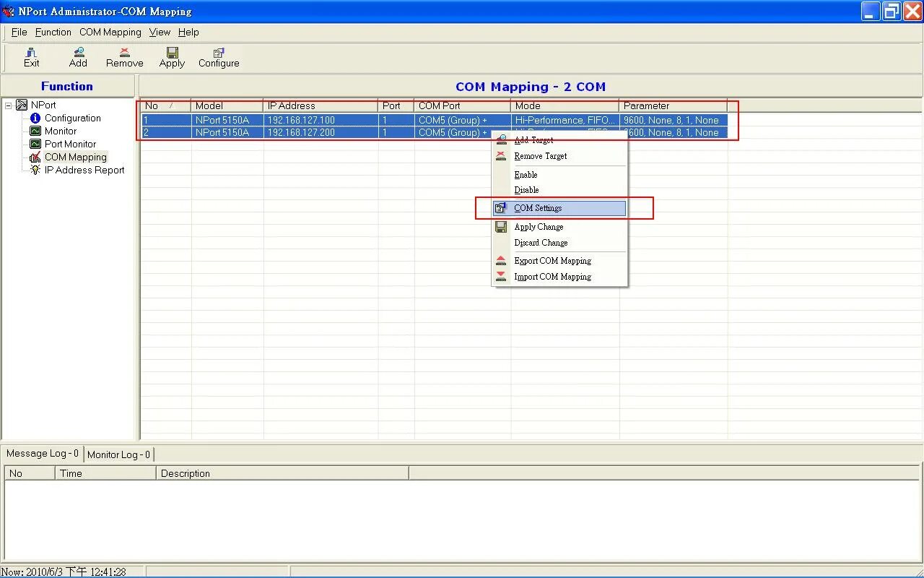Switch to the Message Log tab

click(x=43, y=454)
